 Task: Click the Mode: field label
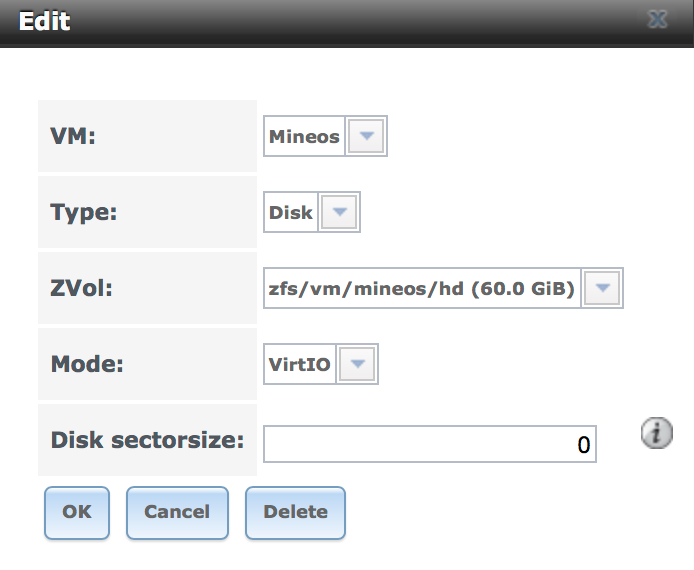[86, 364]
